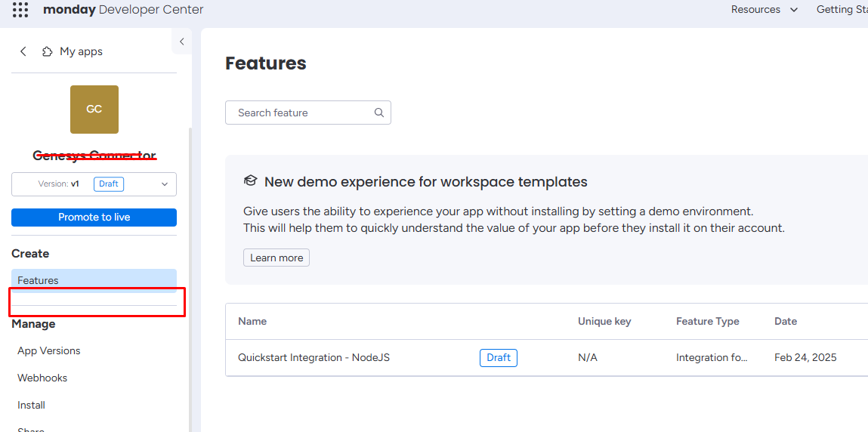Click the graduation cap icon in the banner

[x=251, y=181]
